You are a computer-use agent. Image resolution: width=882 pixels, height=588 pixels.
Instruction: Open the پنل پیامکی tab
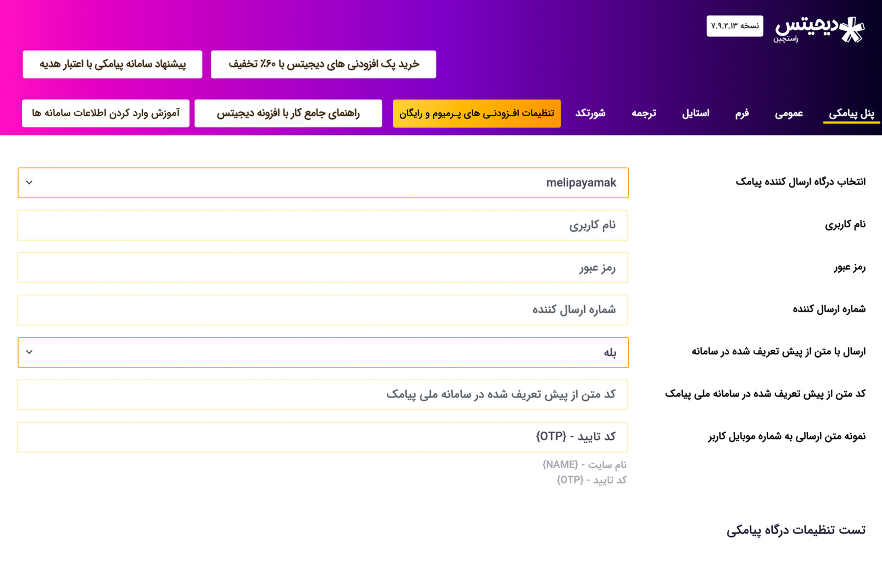(851, 113)
